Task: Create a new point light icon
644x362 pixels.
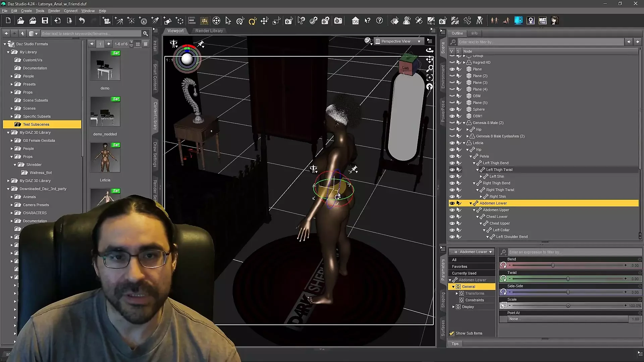Action: 131,21
